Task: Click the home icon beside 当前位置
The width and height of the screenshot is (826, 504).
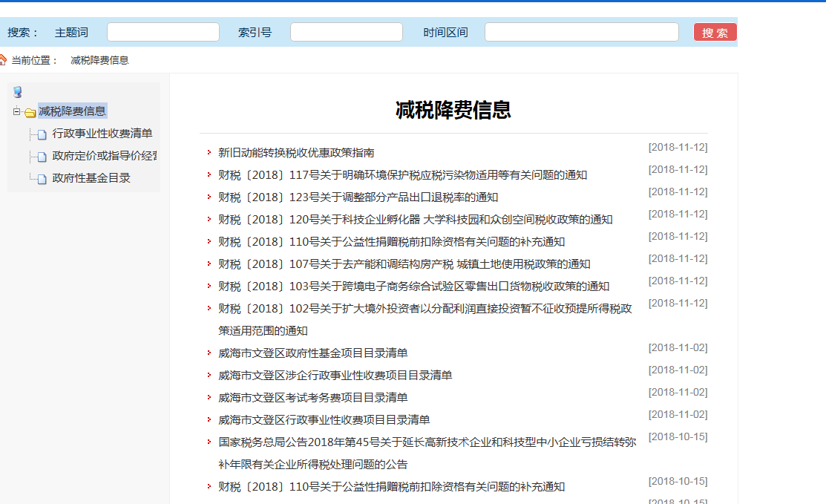Action: (x=3, y=60)
